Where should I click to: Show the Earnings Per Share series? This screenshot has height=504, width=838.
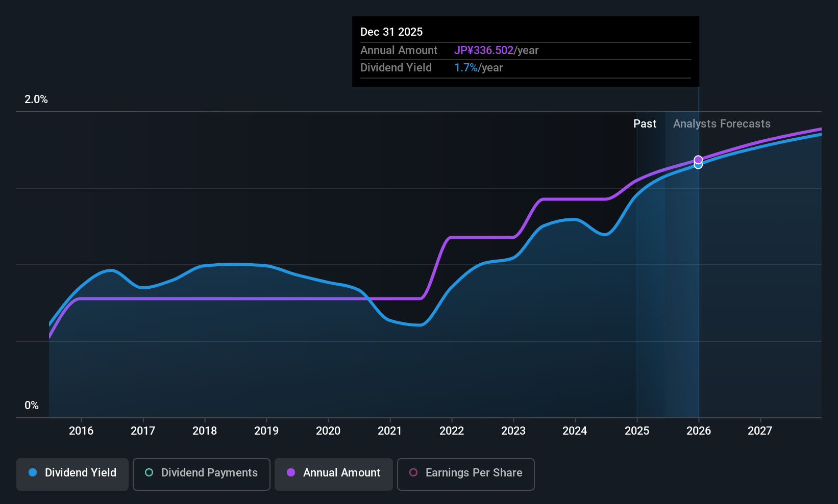465,474
